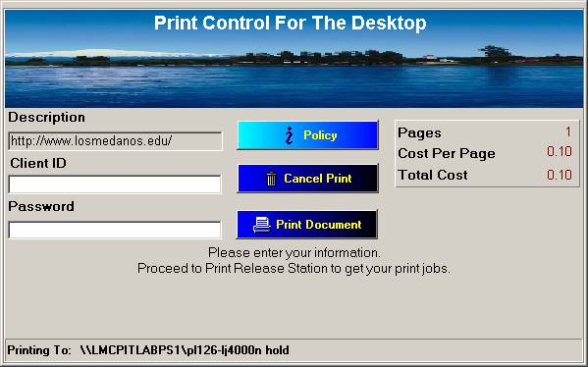Click the printer icon beside Print Document
This screenshot has height=367, width=588.
[x=261, y=225]
